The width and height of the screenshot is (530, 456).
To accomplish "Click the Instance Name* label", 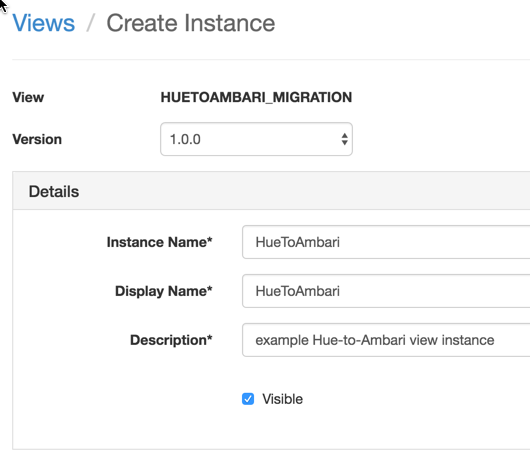I will [x=159, y=242].
